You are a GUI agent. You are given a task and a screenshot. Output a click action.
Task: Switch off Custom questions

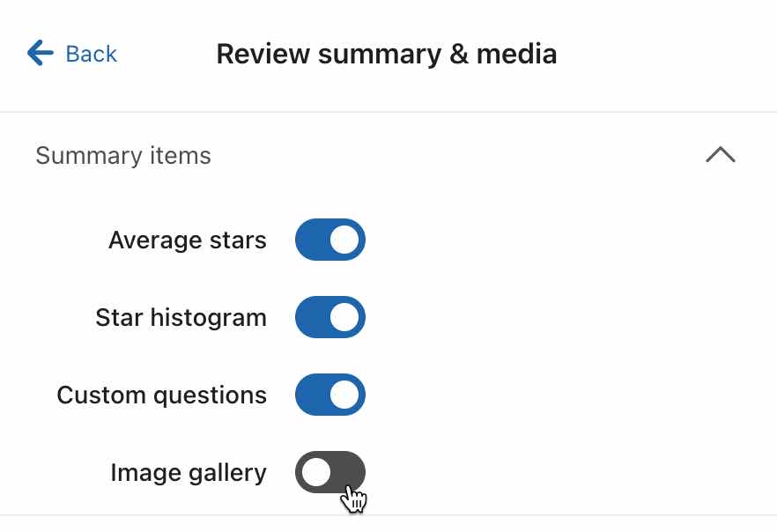click(x=330, y=395)
